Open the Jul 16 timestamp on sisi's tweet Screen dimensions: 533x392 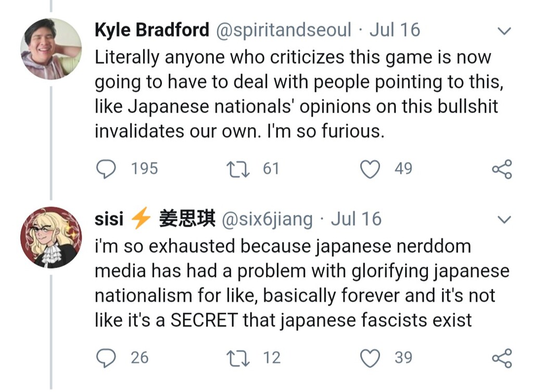[357, 219]
